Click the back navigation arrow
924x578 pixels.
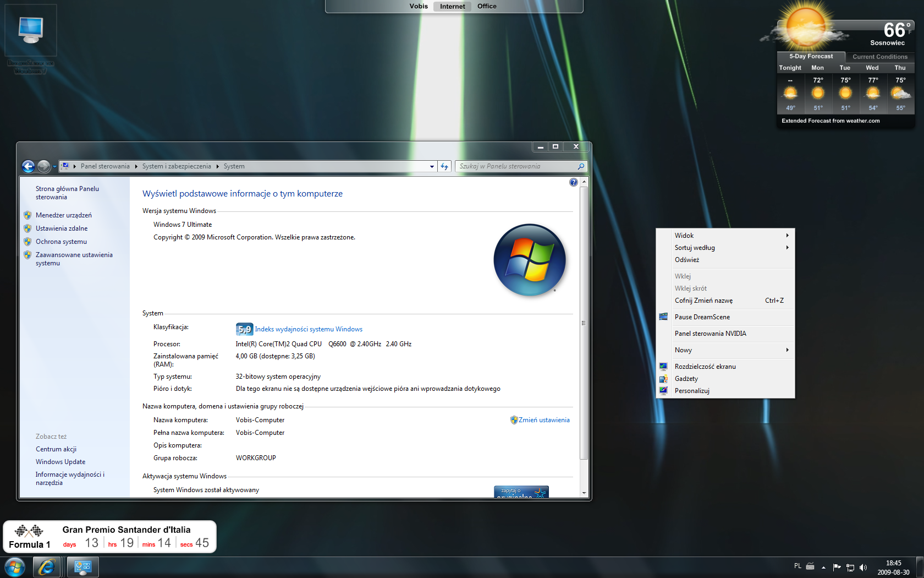29,166
